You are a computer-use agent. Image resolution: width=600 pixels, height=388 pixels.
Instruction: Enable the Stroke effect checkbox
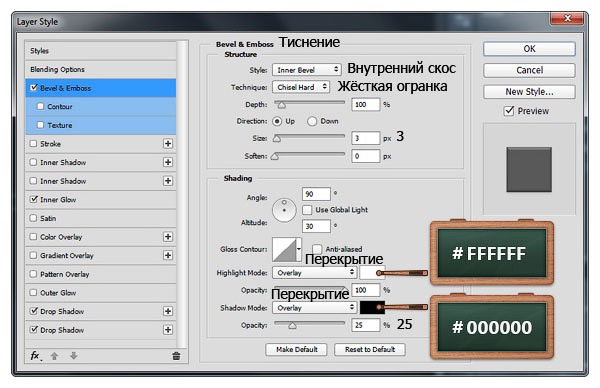coord(34,143)
